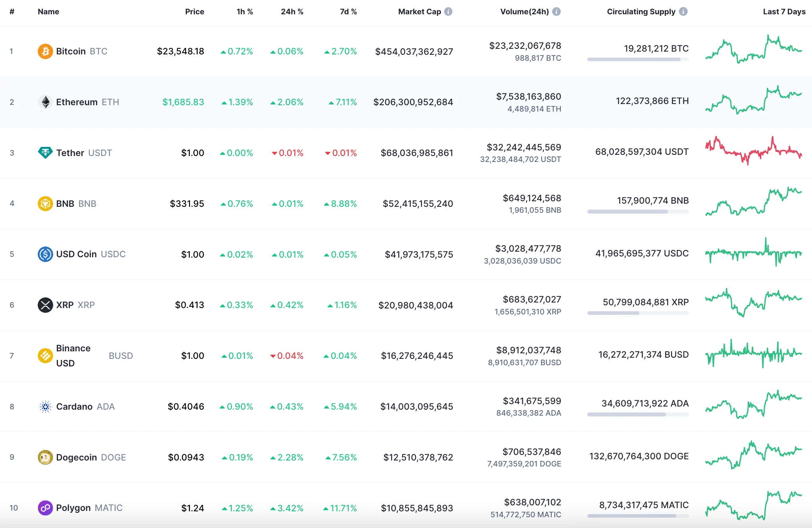The height and width of the screenshot is (528, 812).
Task: Click the BNB logo icon
Action: tap(46, 203)
